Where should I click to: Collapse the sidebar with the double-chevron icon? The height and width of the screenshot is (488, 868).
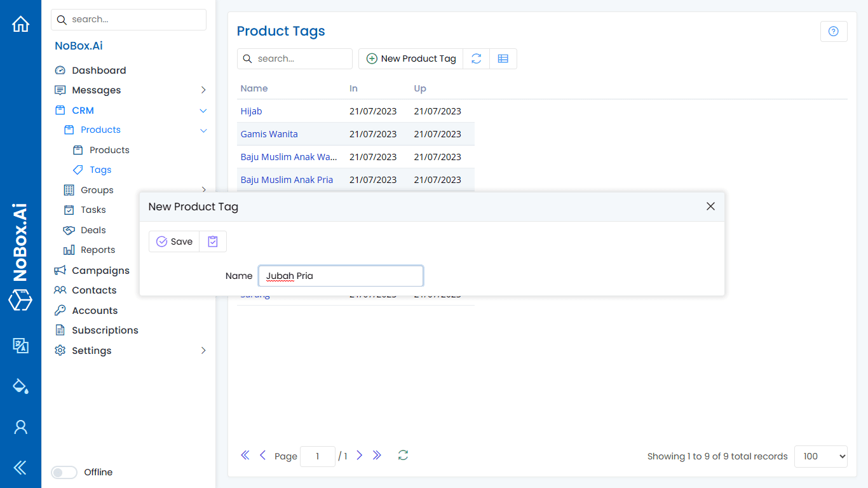tap(20, 468)
